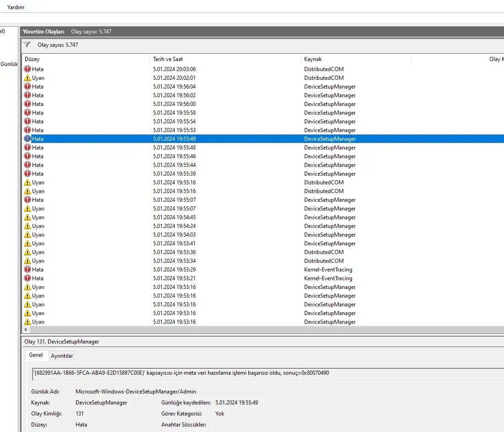Click error icon of 19:55:54 event

(x=27, y=121)
